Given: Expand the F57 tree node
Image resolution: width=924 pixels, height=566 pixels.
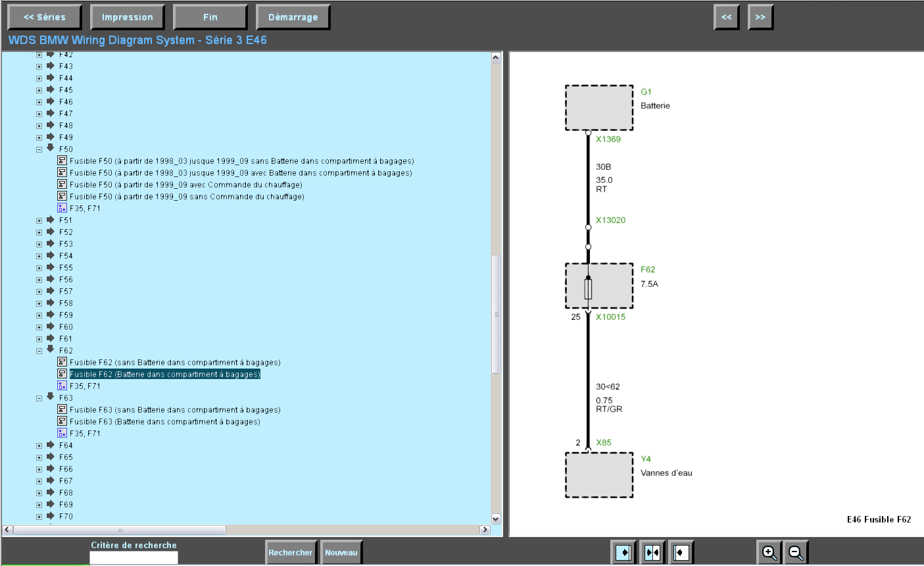Looking at the screenshot, I should coord(39,292).
